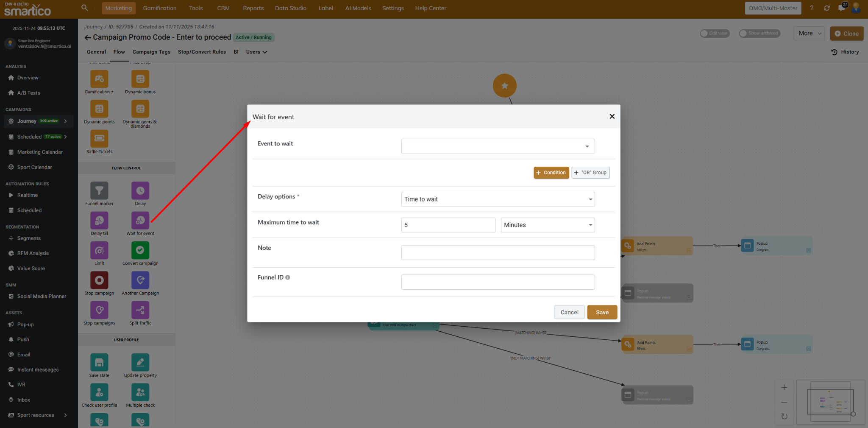This screenshot has width=868, height=428.
Task: Open the Event to wait dropdown
Action: [x=498, y=146]
